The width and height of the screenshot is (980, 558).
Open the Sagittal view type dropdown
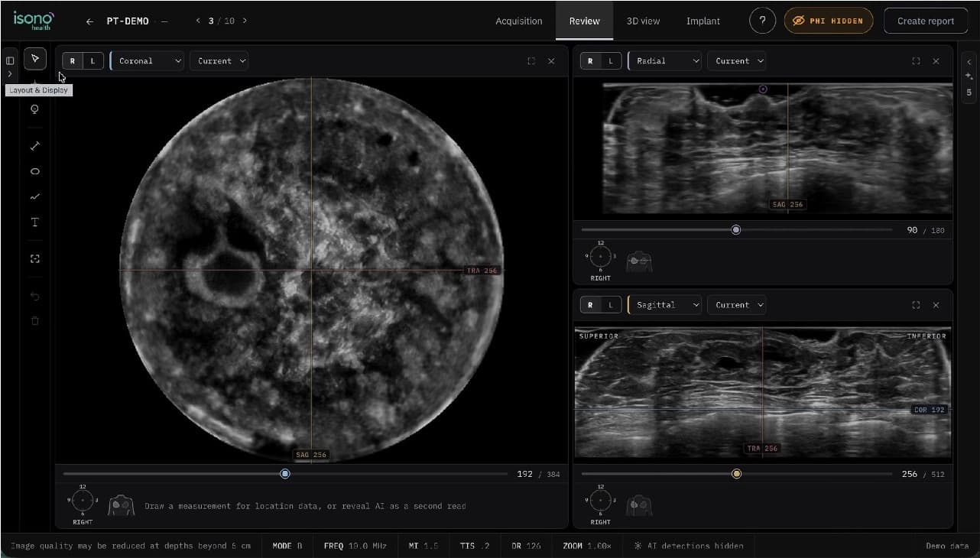click(x=665, y=305)
